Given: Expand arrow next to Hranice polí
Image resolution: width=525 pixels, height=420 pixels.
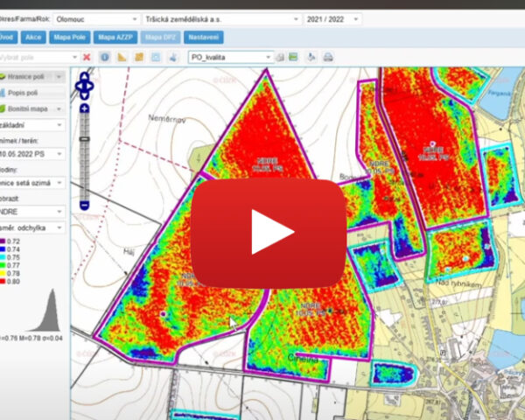Looking at the screenshot, I should coord(59,77).
